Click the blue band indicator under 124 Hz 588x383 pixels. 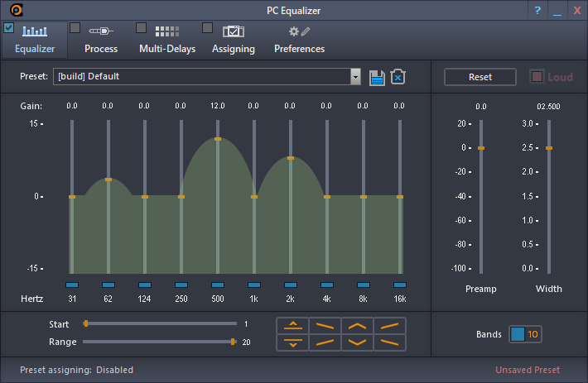pos(145,285)
